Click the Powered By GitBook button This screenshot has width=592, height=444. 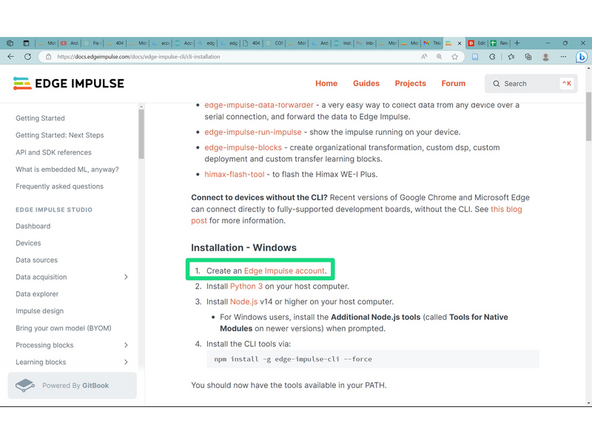72,385
